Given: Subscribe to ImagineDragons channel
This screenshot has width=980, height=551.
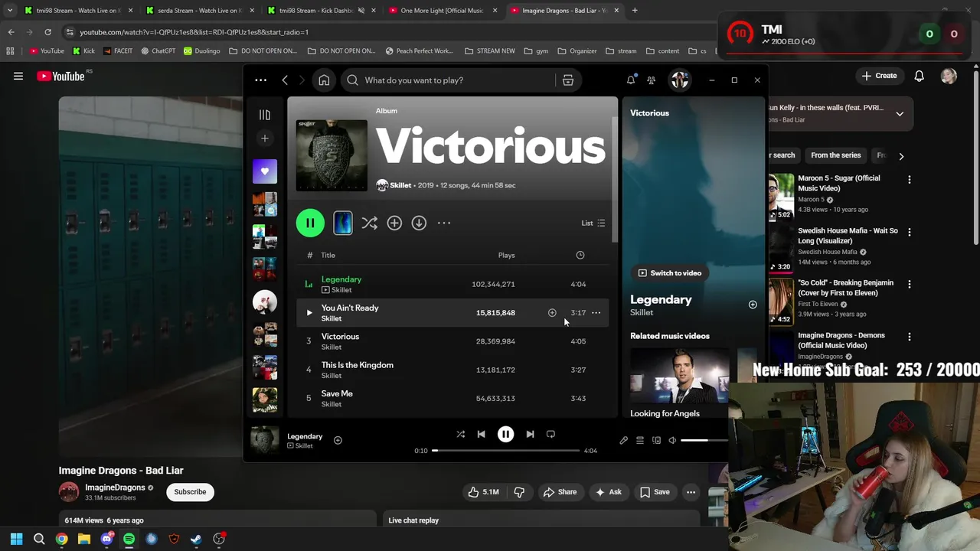Looking at the screenshot, I should tap(190, 492).
